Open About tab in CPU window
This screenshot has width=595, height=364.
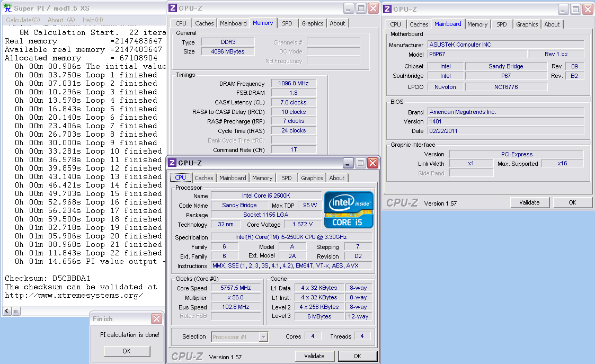pos(337,178)
